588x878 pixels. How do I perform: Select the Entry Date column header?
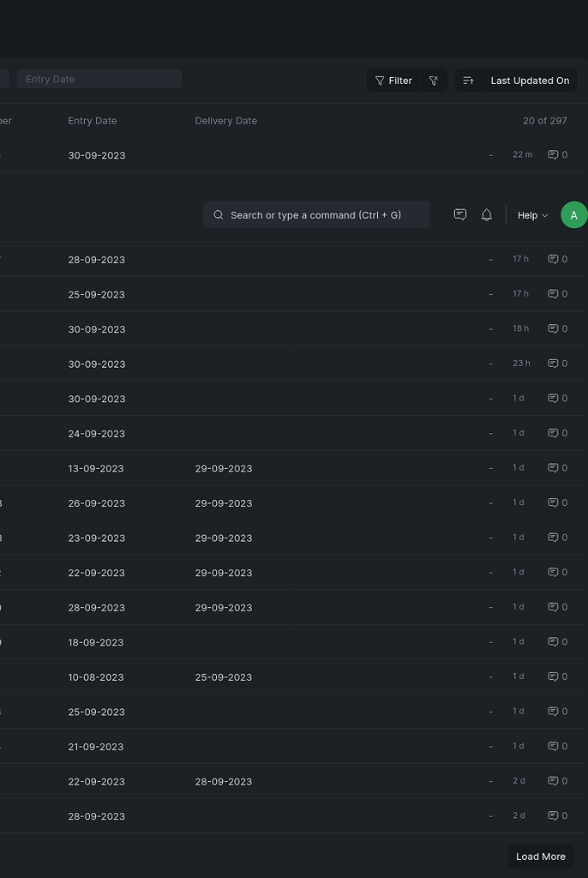[x=93, y=121]
